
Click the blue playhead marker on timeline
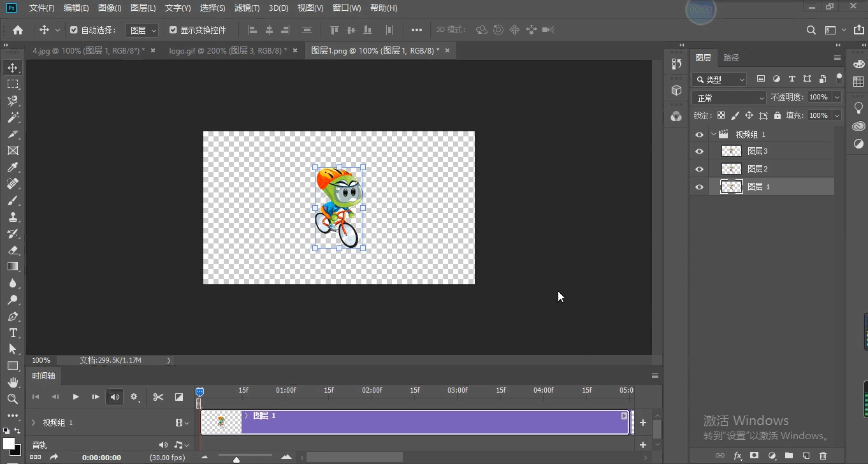coord(199,391)
